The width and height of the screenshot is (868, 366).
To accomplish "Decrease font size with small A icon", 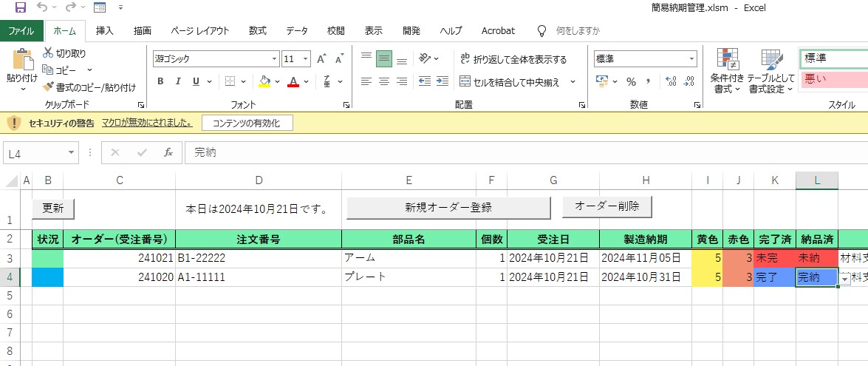I will [339, 58].
